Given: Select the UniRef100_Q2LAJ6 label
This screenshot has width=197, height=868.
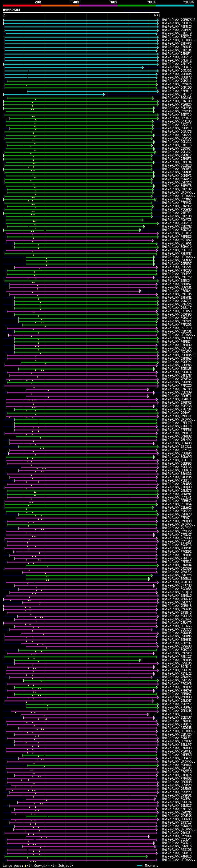Looking at the screenshot, I should (x=177, y=67).
